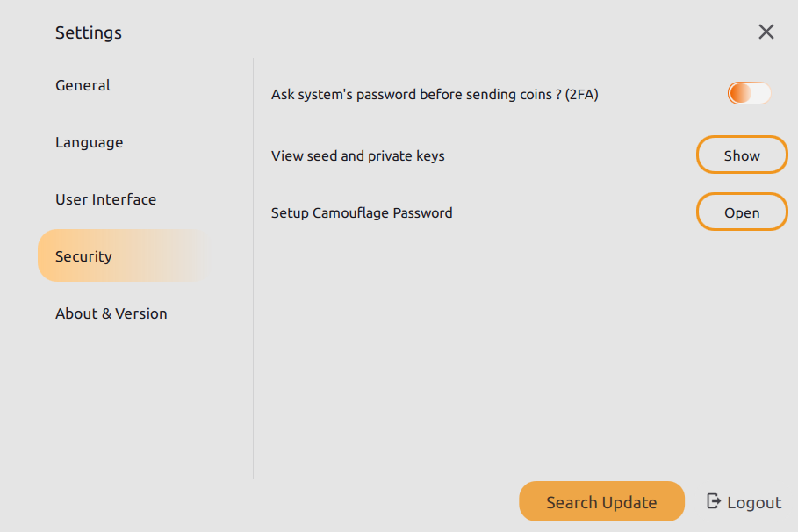Click the Logout text label
Viewport: 798px width, 532px height.
[x=754, y=503]
